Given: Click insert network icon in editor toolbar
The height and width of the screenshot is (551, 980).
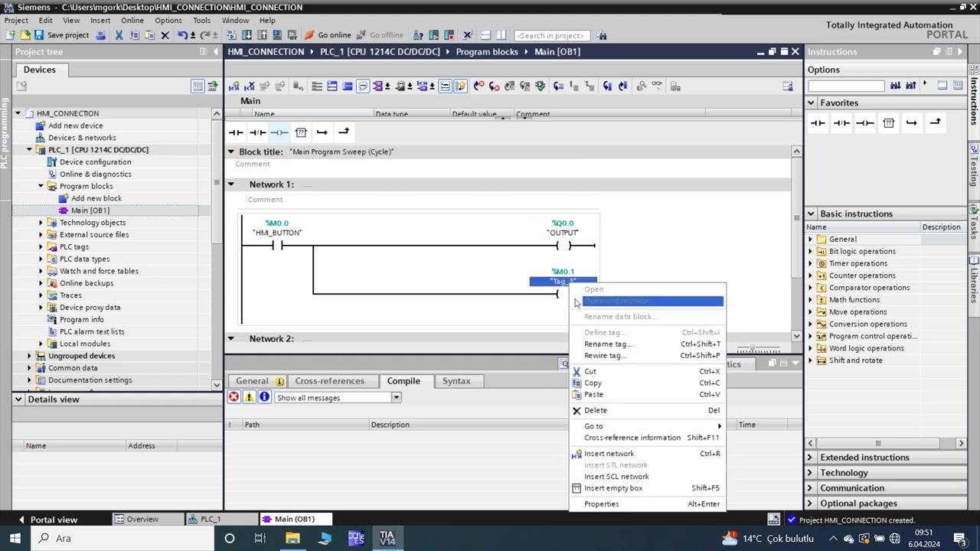Looking at the screenshot, I should [234, 86].
